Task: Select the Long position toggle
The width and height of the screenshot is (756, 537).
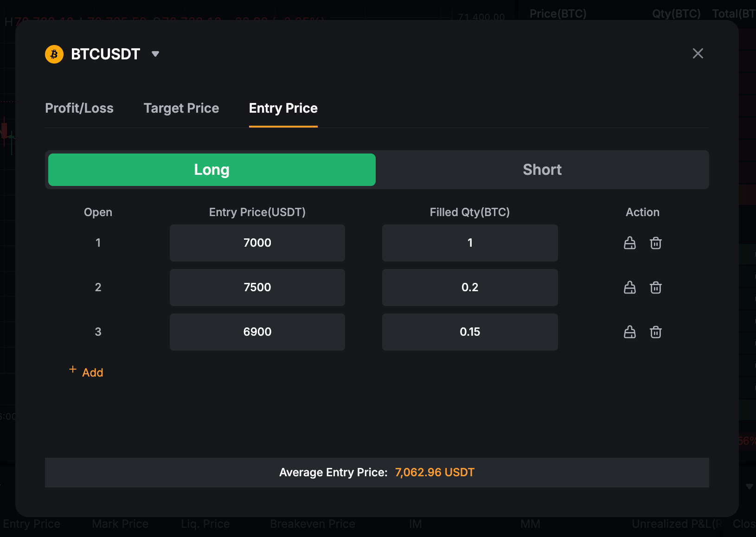Action: pyautogui.click(x=212, y=170)
